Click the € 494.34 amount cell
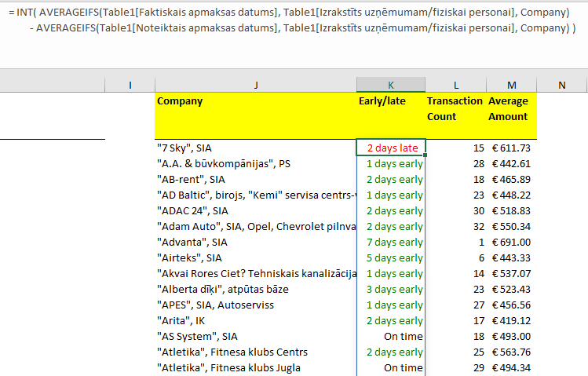Viewport: 588px width, 376px height. 512,368
